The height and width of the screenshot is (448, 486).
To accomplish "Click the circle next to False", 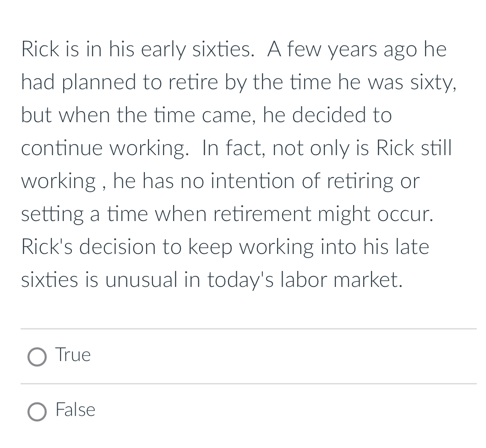I will 37,412.
